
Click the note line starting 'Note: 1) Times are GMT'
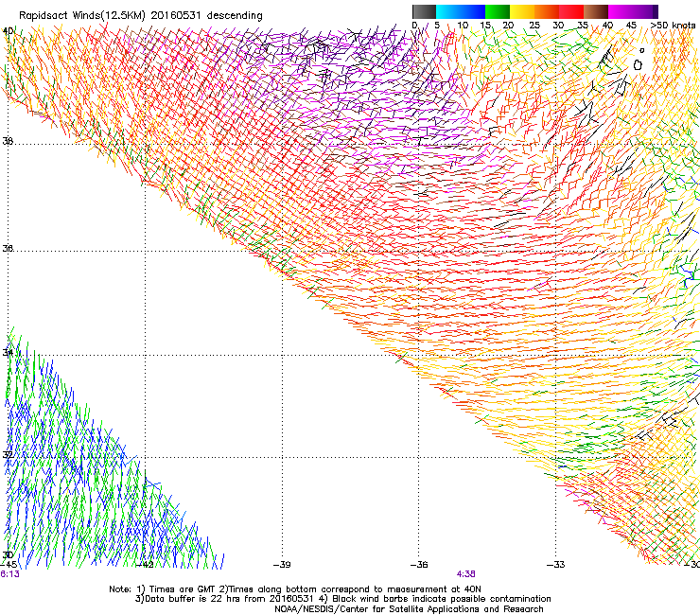[x=295, y=589]
